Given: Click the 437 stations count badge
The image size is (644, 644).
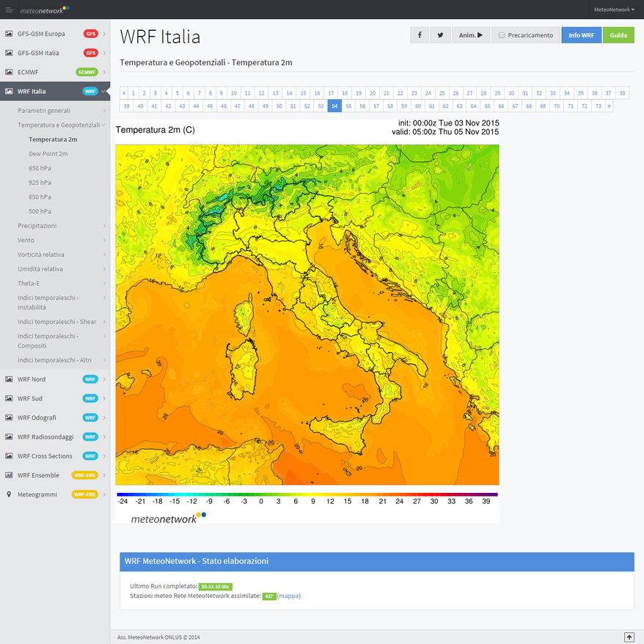Looking at the screenshot, I should click(x=269, y=596).
